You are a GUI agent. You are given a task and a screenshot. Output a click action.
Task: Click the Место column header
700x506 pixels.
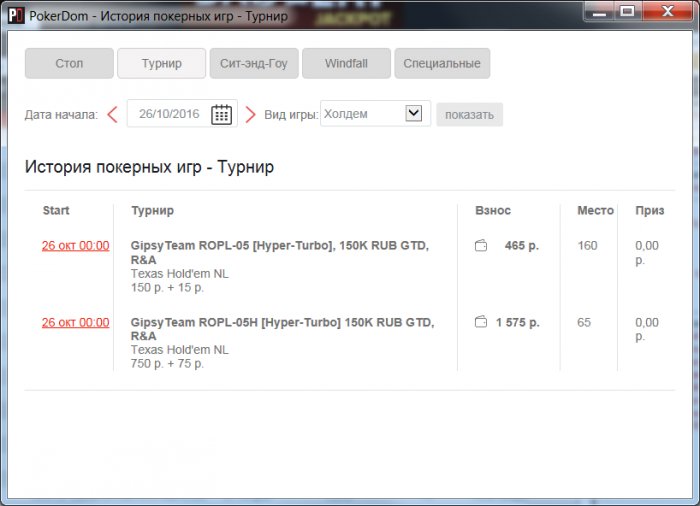[x=596, y=210]
